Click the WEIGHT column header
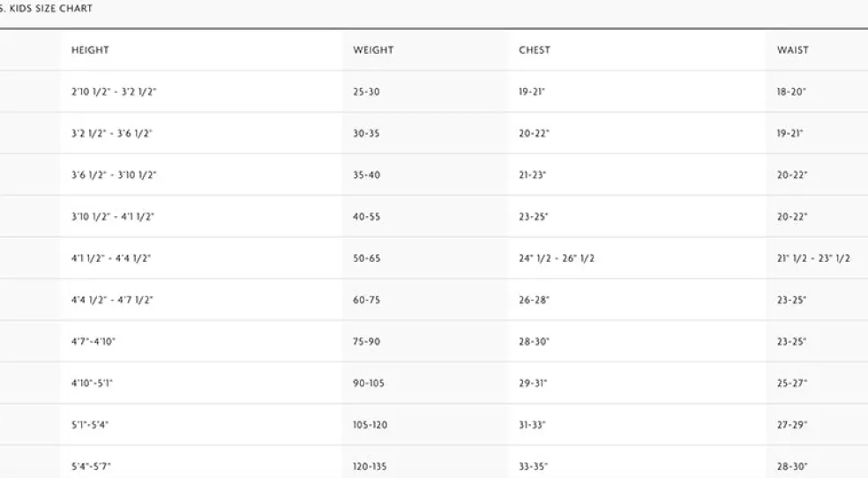 tap(373, 50)
